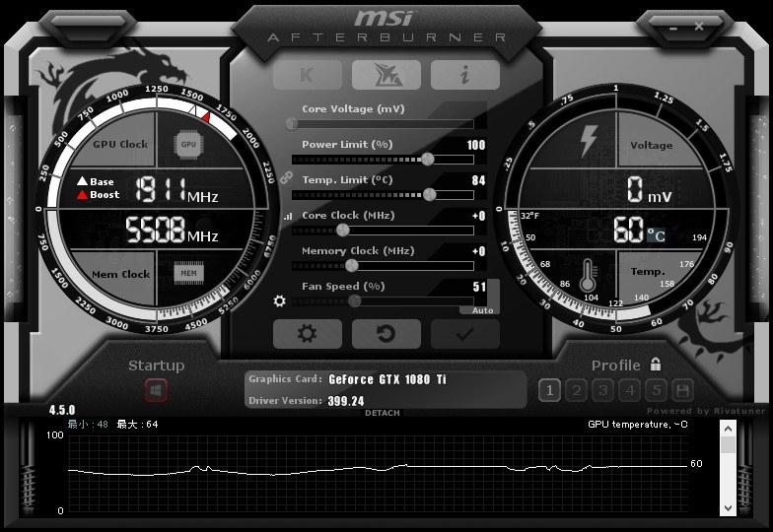Adjust the Core Voltage slider
Screen dimensions: 773x532
[x=383, y=124]
